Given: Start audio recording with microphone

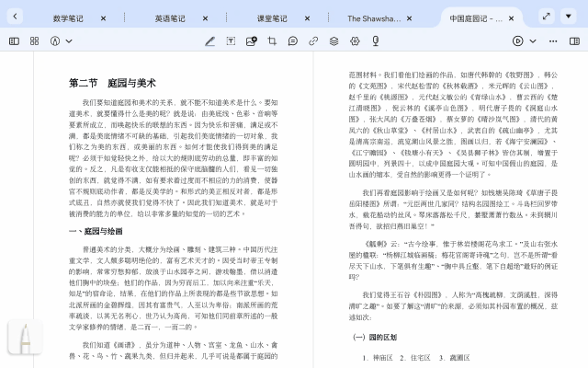Looking at the screenshot, I should [x=376, y=40].
